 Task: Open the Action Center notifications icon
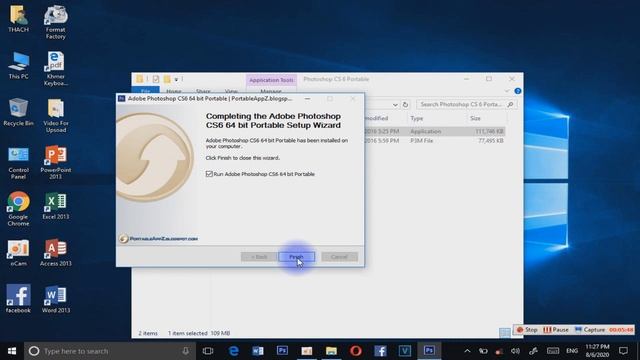(x=623, y=351)
